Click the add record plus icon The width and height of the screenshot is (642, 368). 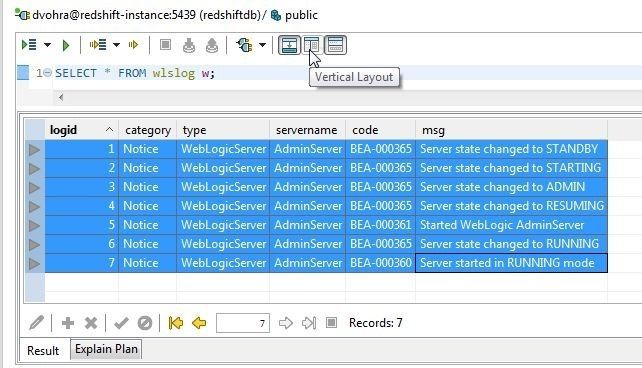68,323
